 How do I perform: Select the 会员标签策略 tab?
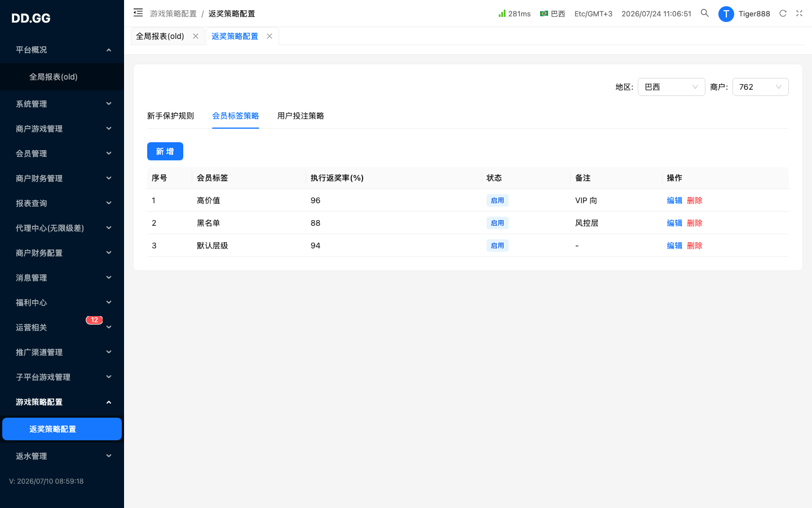tap(235, 116)
